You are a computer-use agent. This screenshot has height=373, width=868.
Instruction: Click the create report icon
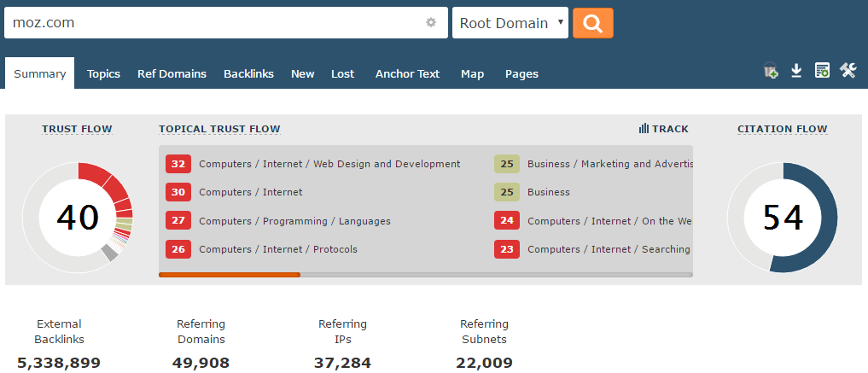pos(822,70)
